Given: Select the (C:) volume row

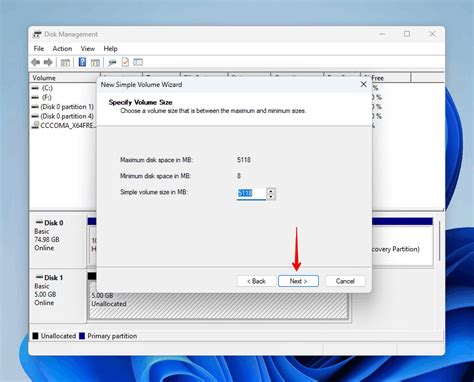Looking at the screenshot, I should [x=63, y=88].
